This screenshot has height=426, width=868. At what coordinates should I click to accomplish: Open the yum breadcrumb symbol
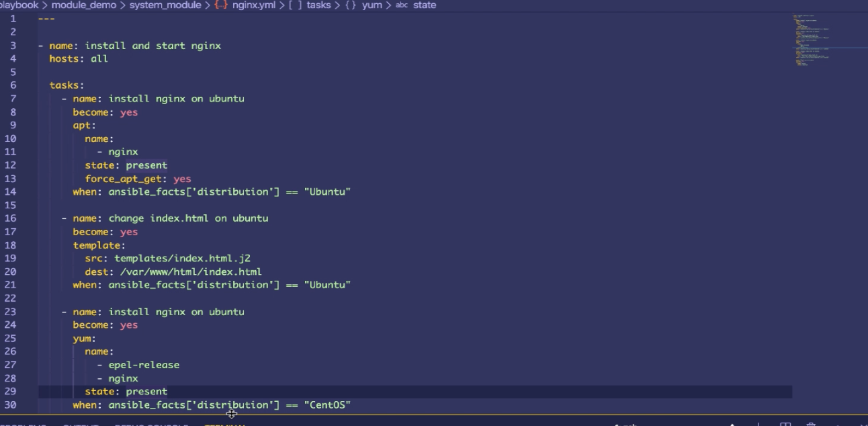[x=372, y=5]
